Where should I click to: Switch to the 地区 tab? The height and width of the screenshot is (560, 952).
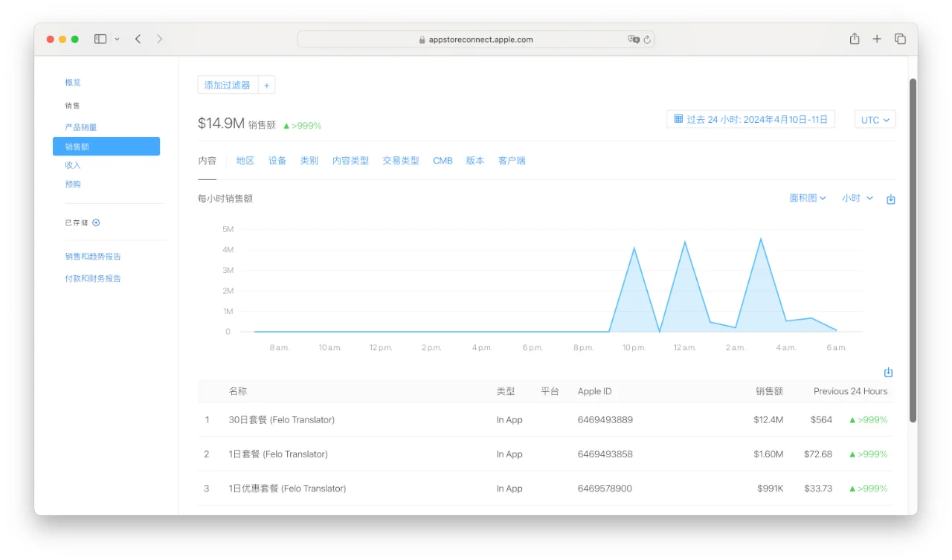click(245, 161)
